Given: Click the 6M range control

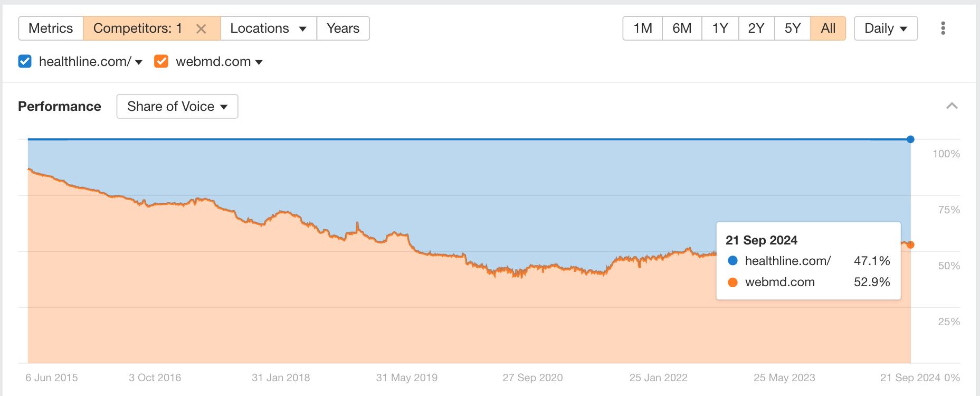Looking at the screenshot, I should [x=681, y=29].
